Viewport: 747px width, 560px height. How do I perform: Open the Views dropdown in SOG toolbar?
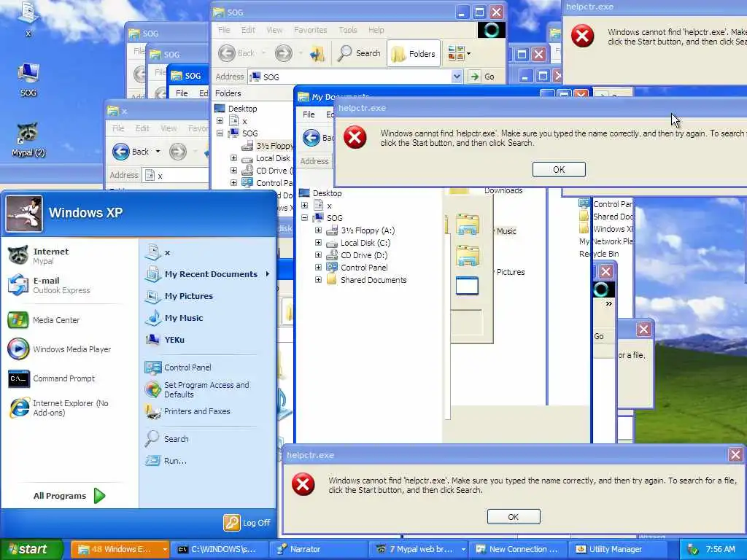[x=460, y=53]
